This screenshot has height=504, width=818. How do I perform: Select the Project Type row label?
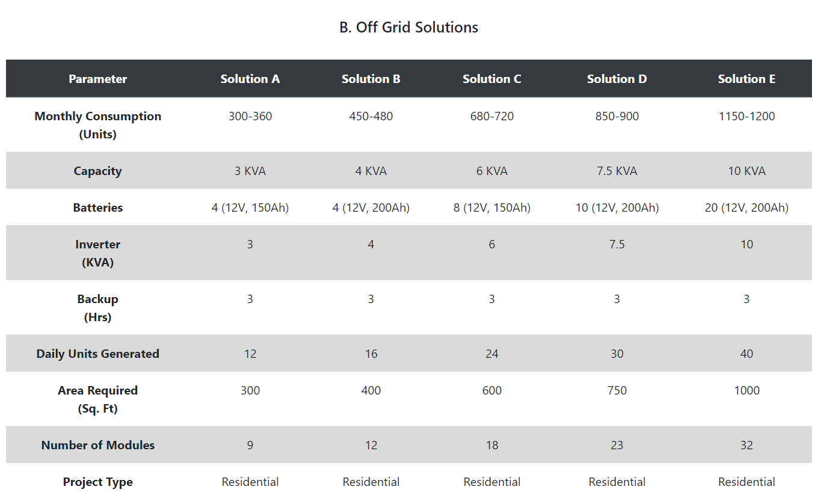[97, 482]
